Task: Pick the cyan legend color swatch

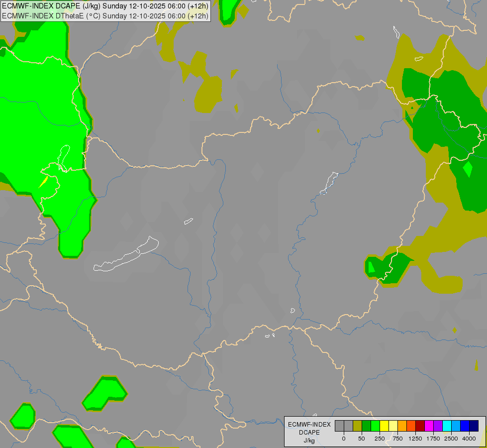Action: (x=447, y=426)
